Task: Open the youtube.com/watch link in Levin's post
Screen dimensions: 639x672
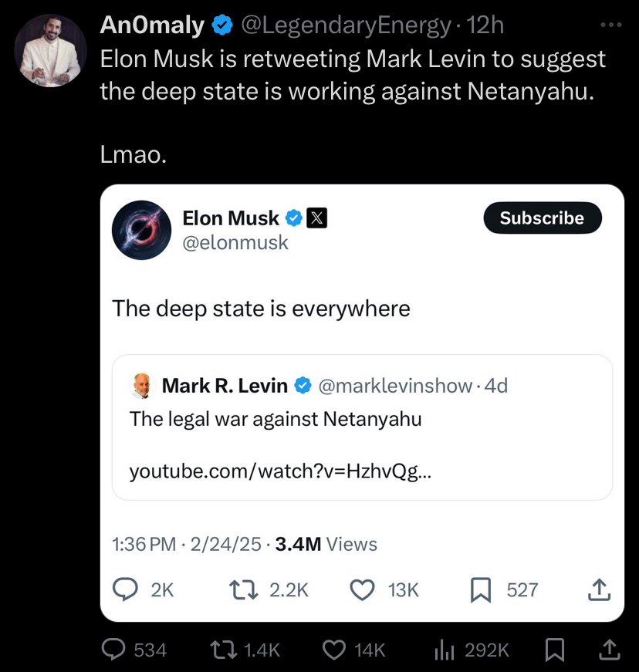Action: tap(280, 471)
